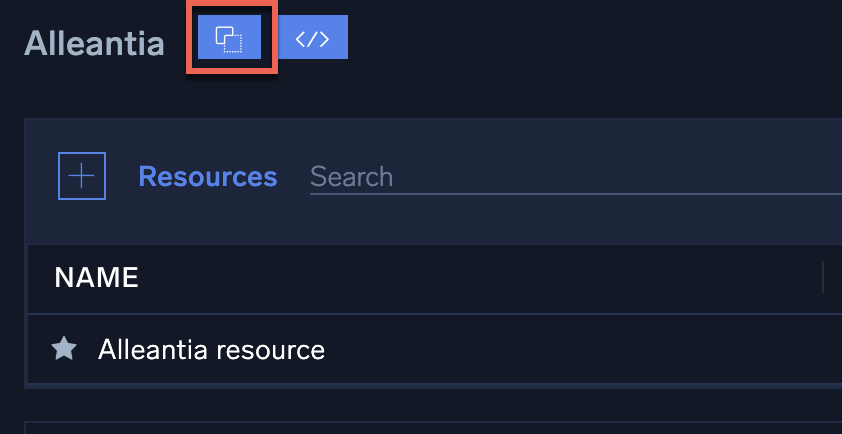
Task: Click the NAME header cell
Action: (96, 277)
